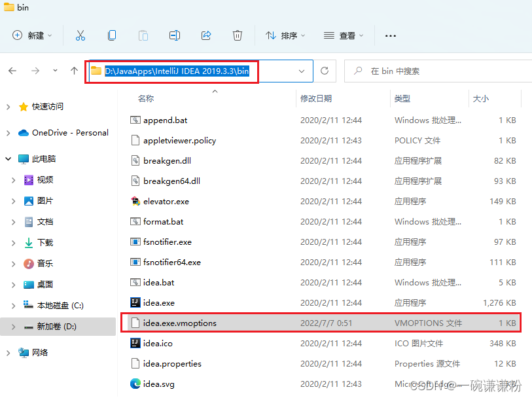Click the Cut scissors icon
Viewport: 532px width, 398px height.
coord(80,35)
